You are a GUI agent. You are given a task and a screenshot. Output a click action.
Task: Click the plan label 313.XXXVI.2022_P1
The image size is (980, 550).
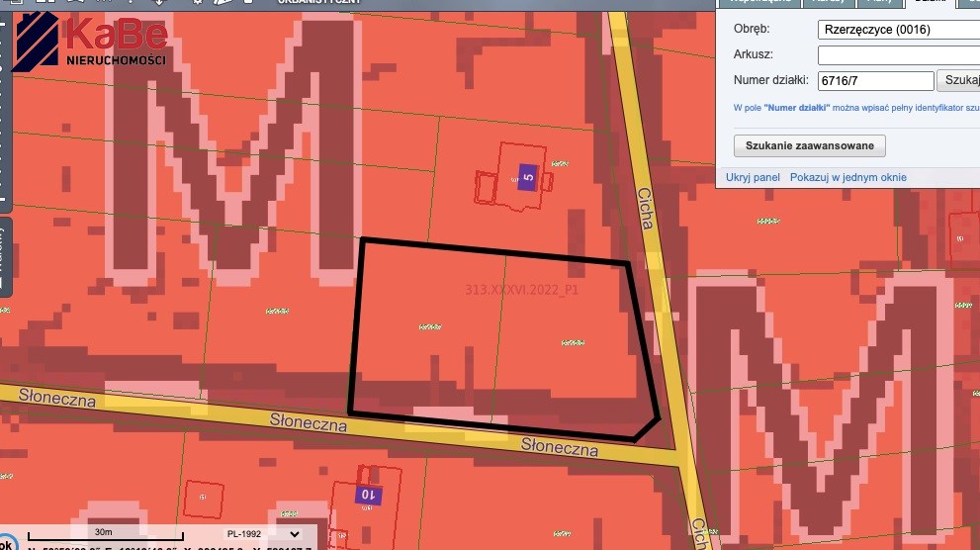point(520,289)
